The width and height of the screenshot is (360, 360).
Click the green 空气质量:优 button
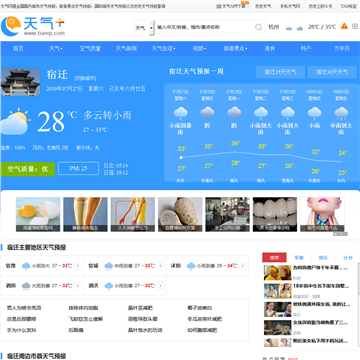[x=28, y=169]
